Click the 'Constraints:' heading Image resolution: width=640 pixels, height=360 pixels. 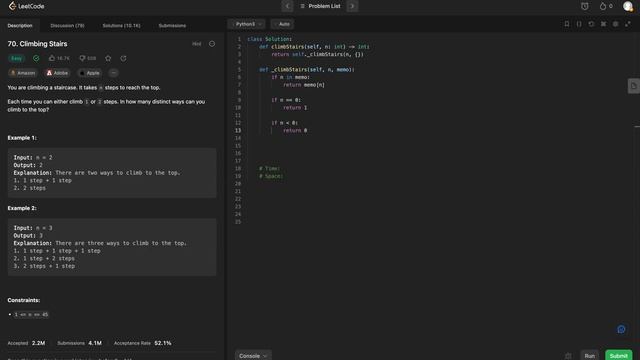coord(24,300)
